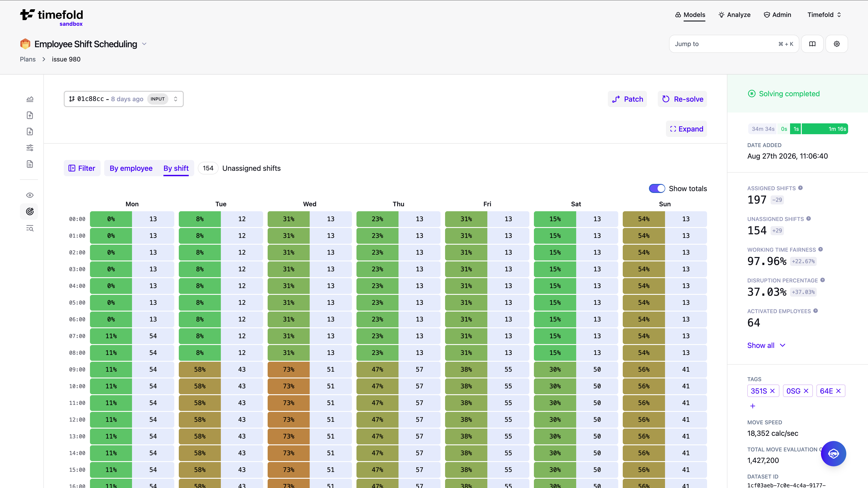Click the Wed 09:00 73% cell

point(288,369)
